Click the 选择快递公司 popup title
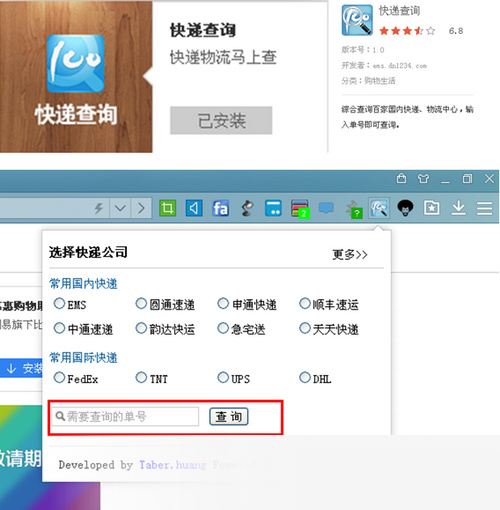The width and height of the screenshot is (500, 510). [88, 252]
